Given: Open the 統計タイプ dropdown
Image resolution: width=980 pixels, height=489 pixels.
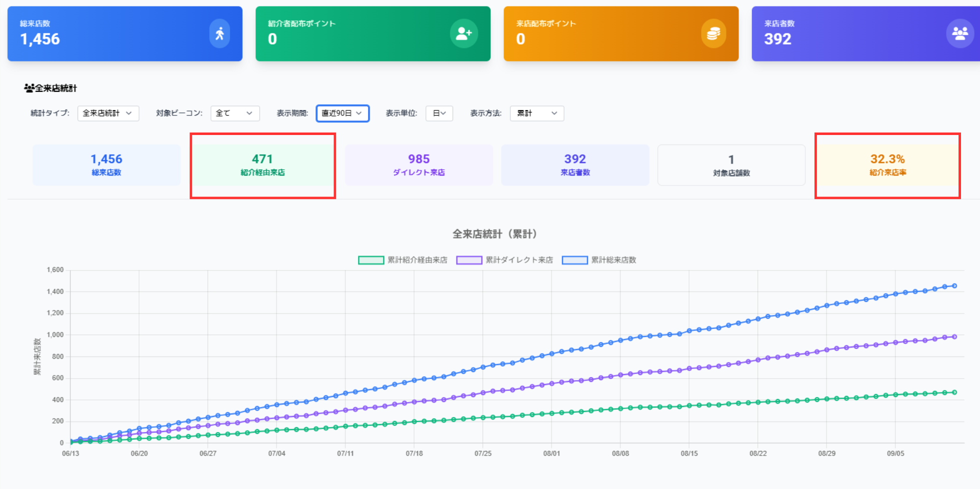Looking at the screenshot, I should pos(108,113).
